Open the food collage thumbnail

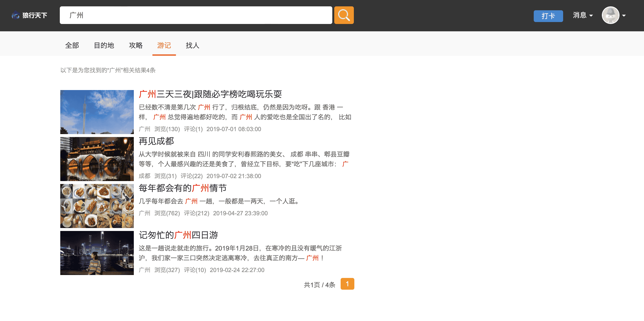97,206
